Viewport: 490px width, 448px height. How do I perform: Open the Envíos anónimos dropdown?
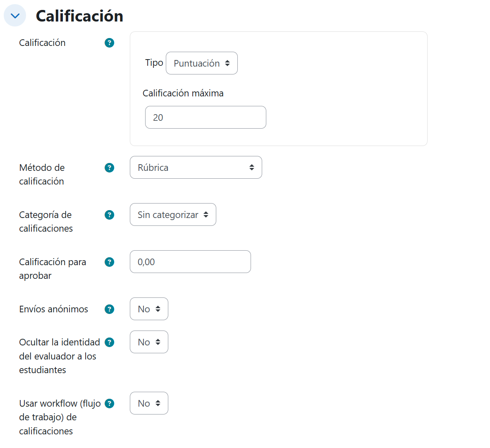149,309
